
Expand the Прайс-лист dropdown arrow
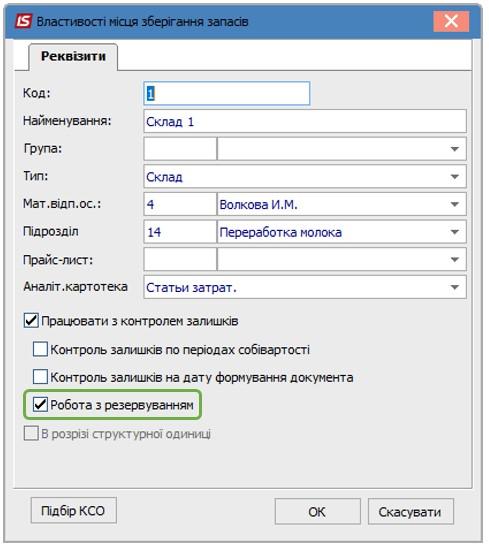pyautogui.click(x=454, y=260)
